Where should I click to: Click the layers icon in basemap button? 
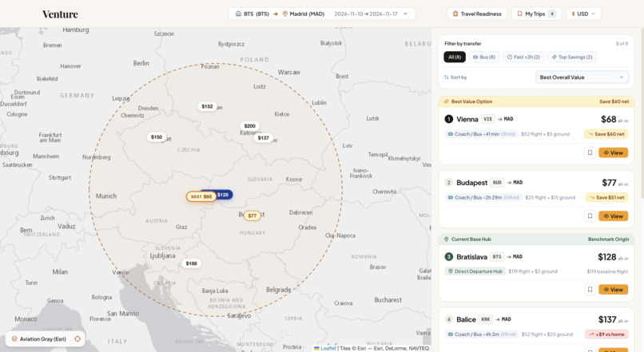click(14, 339)
